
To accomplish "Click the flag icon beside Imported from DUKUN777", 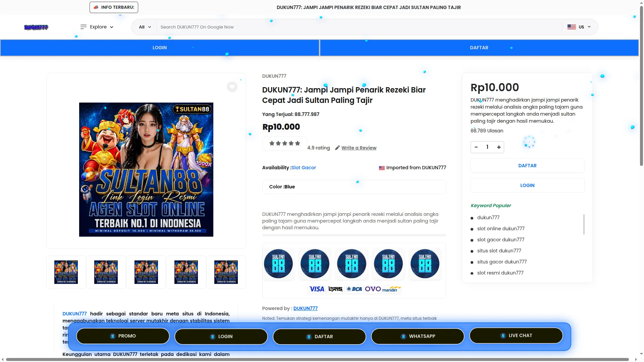I will coord(382,168).
